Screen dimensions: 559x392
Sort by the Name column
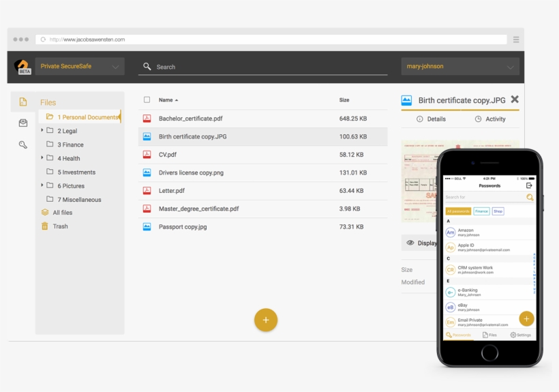(168, 100)
